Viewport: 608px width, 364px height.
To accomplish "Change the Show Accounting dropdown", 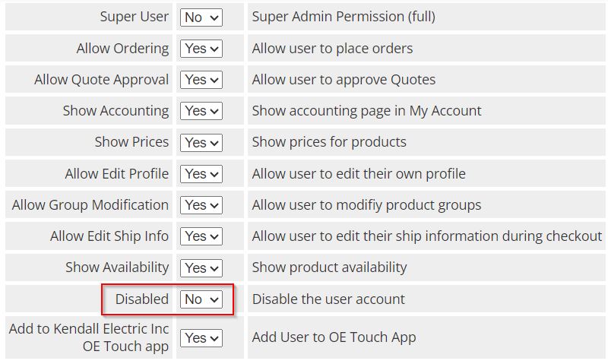I will coord(201,111).
